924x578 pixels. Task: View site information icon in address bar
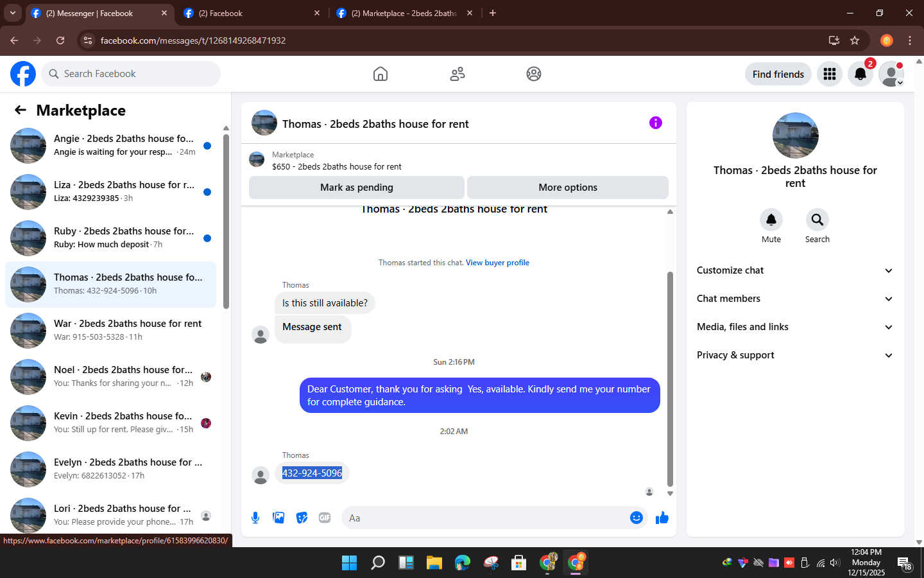(88, 40)
